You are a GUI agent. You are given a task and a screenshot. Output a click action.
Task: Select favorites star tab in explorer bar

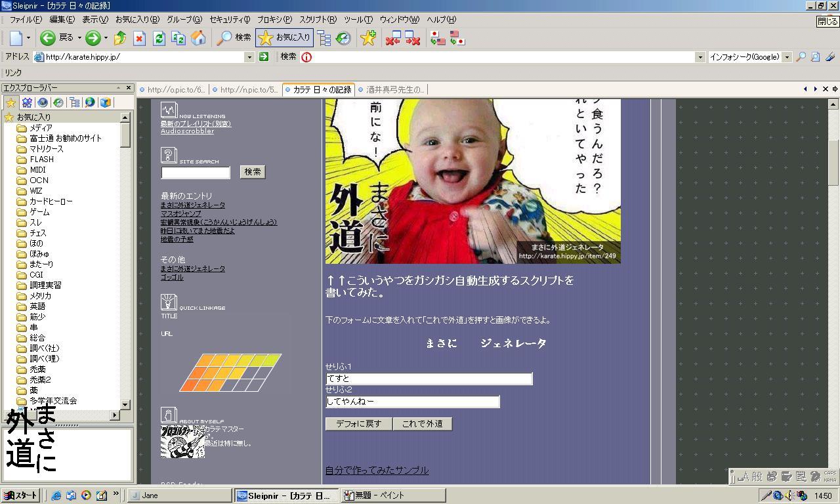(x=10, y=102)
